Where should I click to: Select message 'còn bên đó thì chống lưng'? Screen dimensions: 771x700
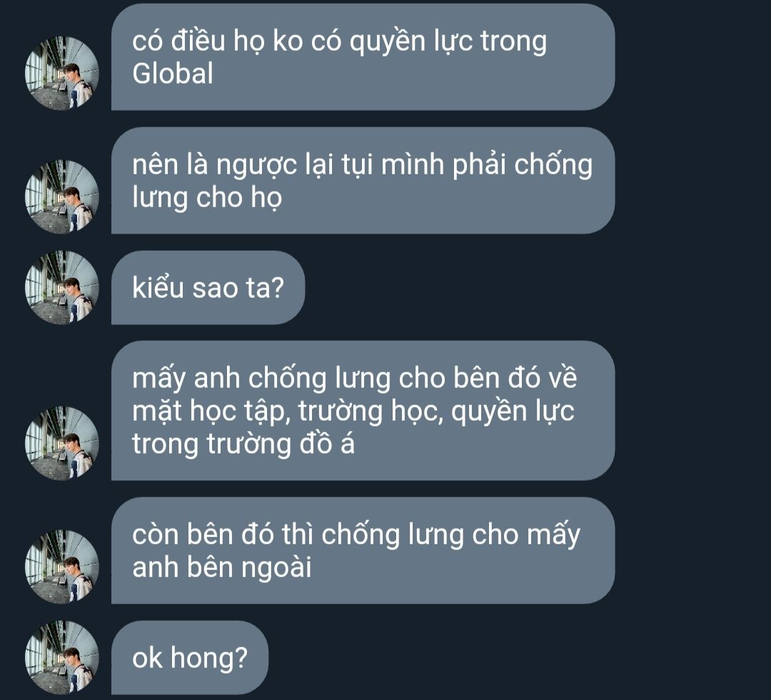(363, 551)
